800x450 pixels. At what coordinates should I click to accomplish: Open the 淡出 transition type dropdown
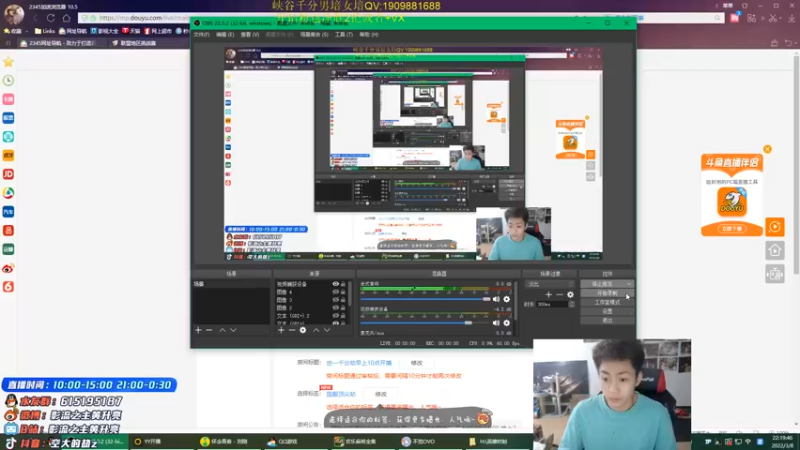550,284
